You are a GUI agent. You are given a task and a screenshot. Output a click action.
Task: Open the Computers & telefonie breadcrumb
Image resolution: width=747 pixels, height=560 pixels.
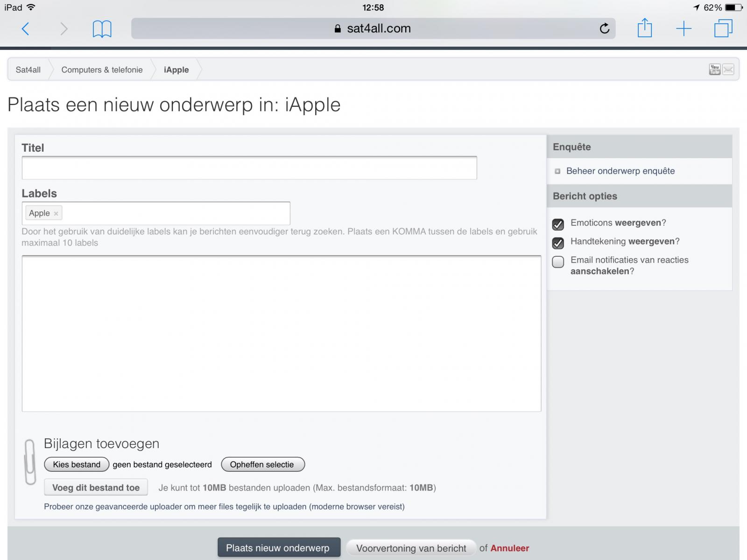tap(102, 70)
